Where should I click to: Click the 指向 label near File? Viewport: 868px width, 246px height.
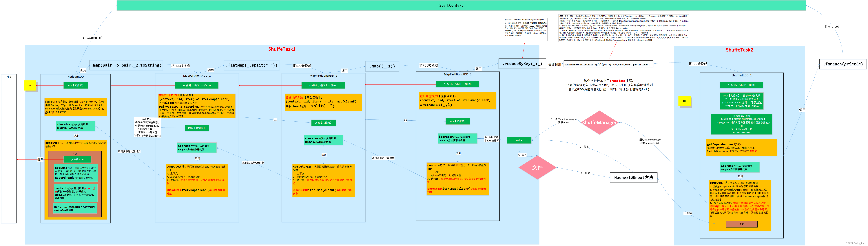[x=40, y=159]
